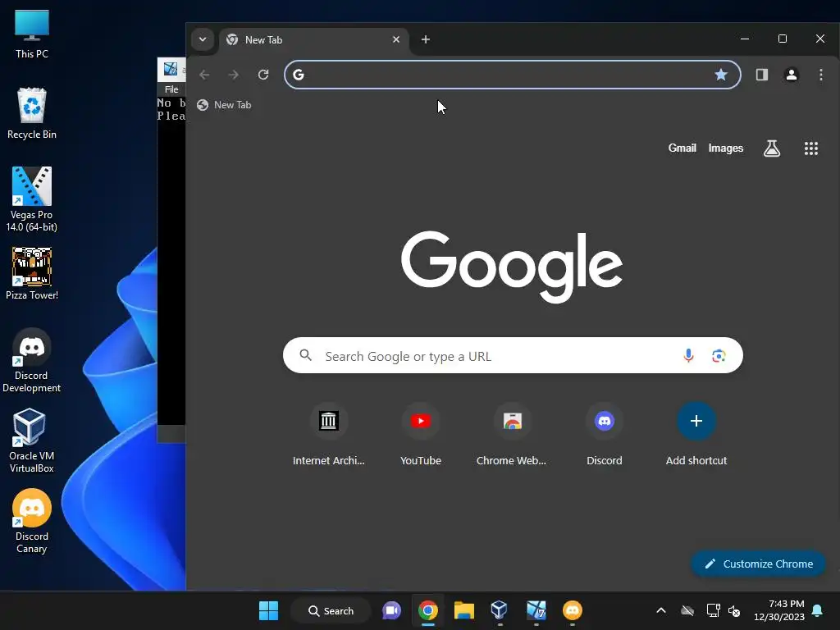Go forward with the forward arrow
The width and height of the screenshot is (840, 630).
233,75
